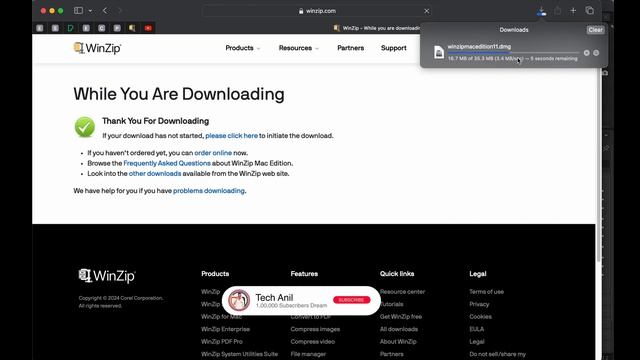This screenshot has width=640, height=360.
Task: Click the winzipmacedition11.dmg file name
Action: click(479, 47)
